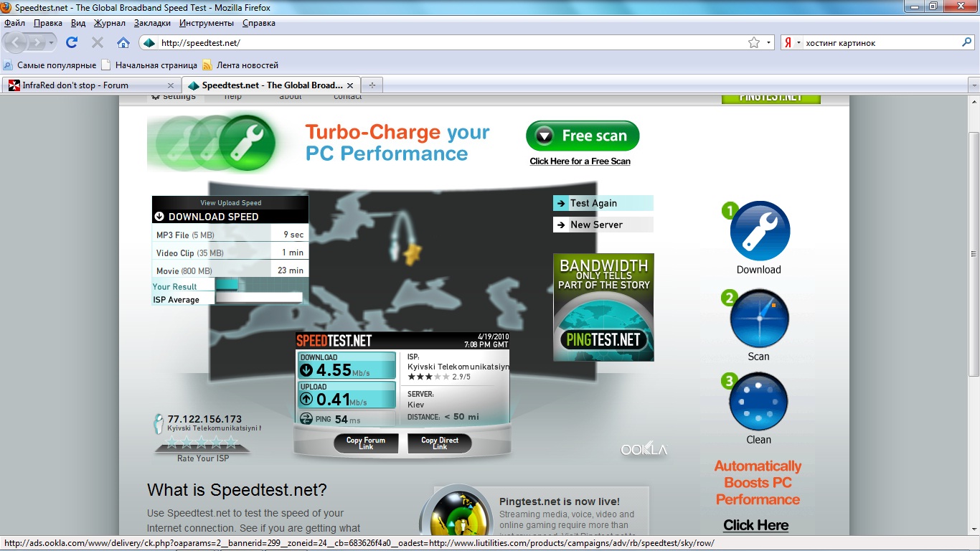Click the green PINGTEST.NET button at top
This screenshot has width=980, height=551.
[771, 98]
